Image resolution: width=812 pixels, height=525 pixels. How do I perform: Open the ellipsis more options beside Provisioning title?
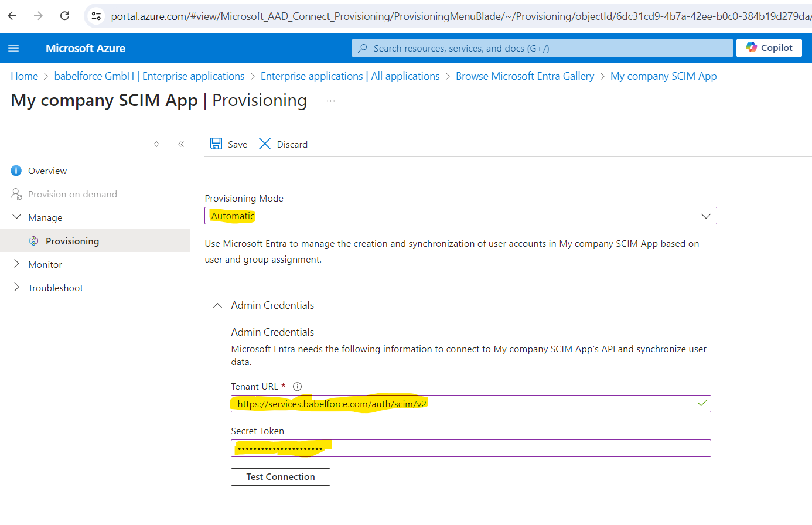(x=330, y=101)
